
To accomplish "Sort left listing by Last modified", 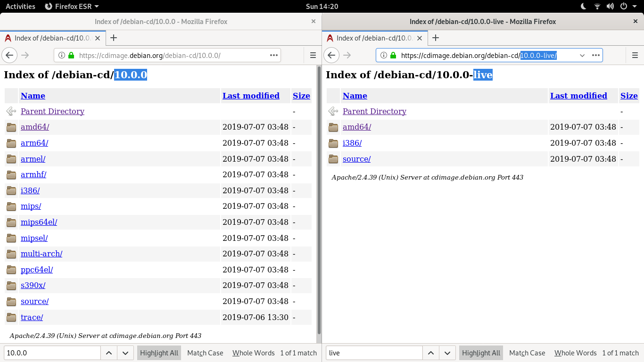I will point(251,96).
